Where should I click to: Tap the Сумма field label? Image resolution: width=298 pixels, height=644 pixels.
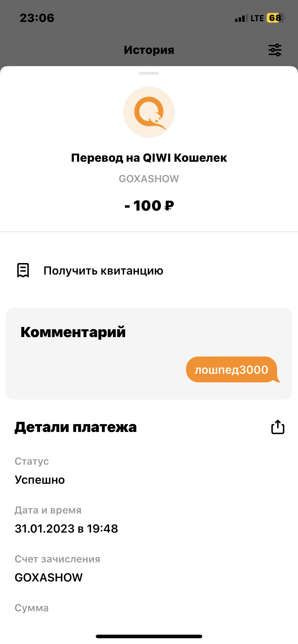pos(32,608)
